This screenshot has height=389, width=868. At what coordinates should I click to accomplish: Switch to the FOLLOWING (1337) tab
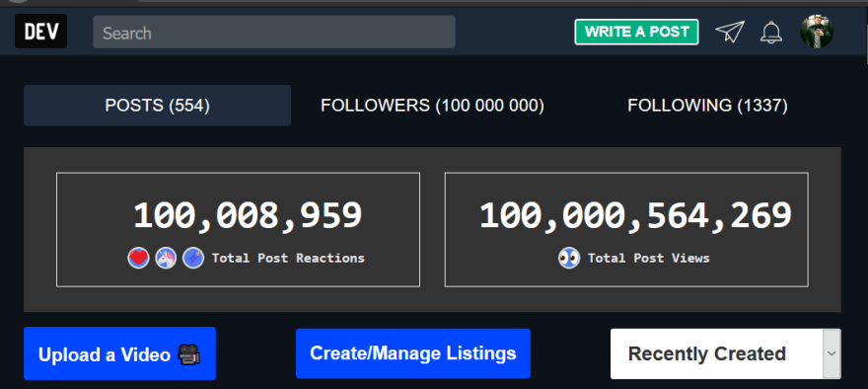(x=707, y=106)
